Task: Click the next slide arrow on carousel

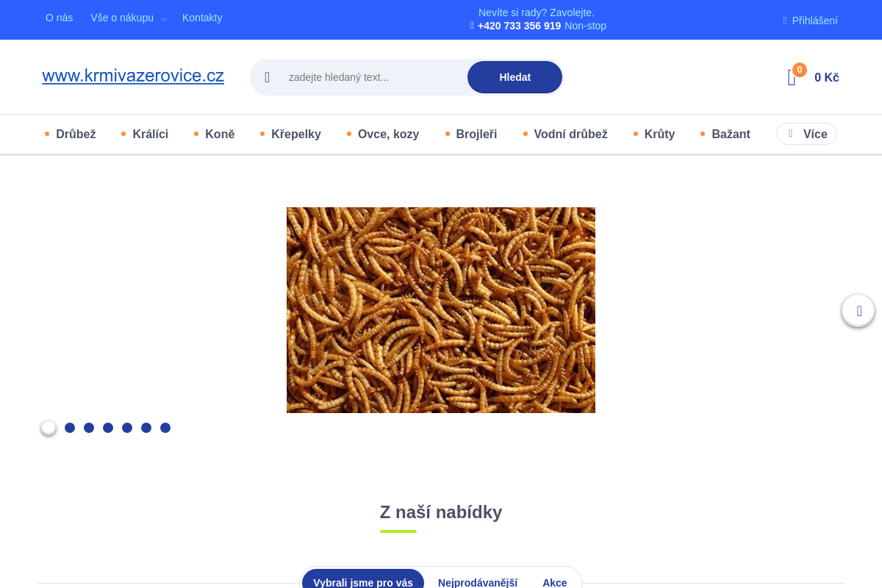Action: point(858,310)
